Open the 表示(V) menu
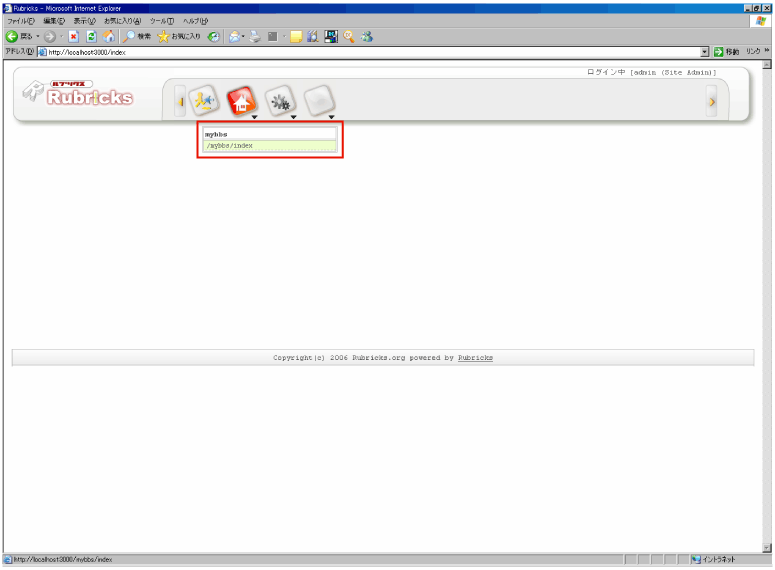Image resolution: width=775 pixels, height=570 pixels. pos(85,21)
